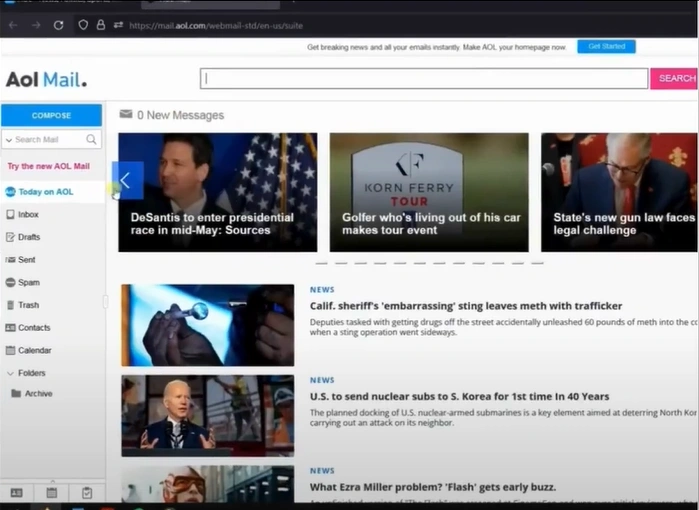Click the Get Started button

click(606, 46)
